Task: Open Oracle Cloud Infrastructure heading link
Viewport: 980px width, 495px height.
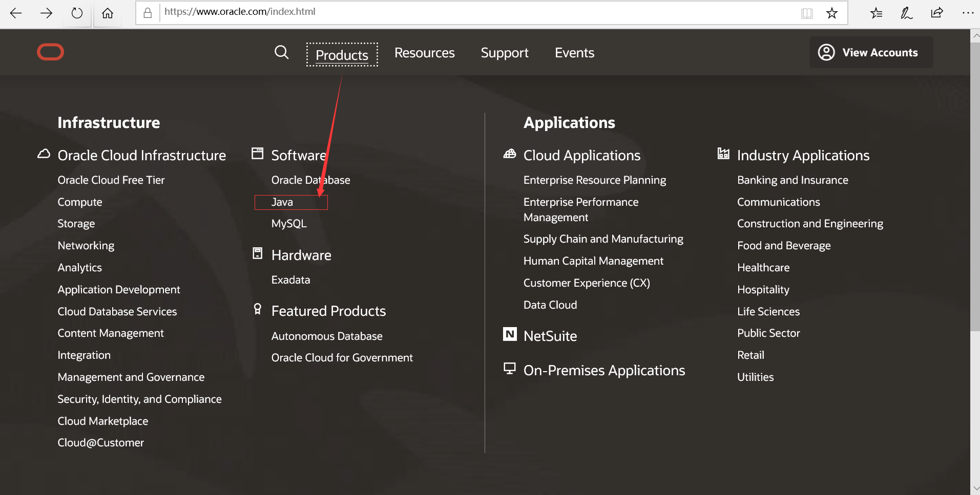Action: [x=142, y=155]
